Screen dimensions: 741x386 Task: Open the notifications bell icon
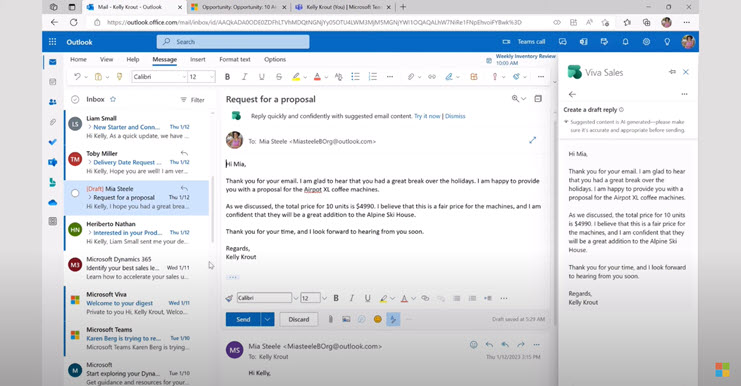(x=625, y=42)
